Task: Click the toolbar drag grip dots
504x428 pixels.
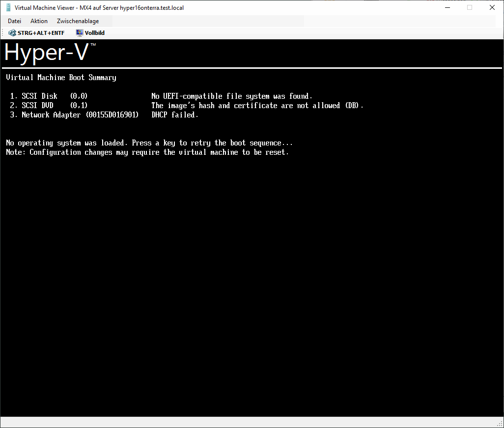Action: pyautogui.click(x=2, y=32)
